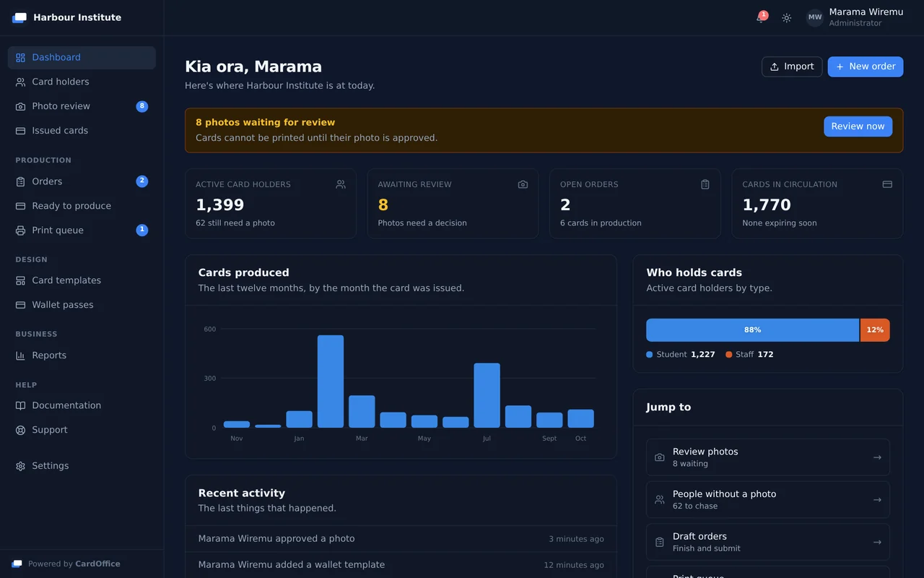
Task: Click the Dashboard grid icon in sidebar
Action: pos(20,58)
